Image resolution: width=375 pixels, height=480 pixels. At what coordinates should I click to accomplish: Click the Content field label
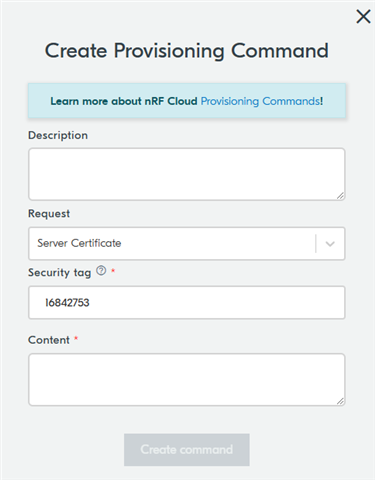49,340
